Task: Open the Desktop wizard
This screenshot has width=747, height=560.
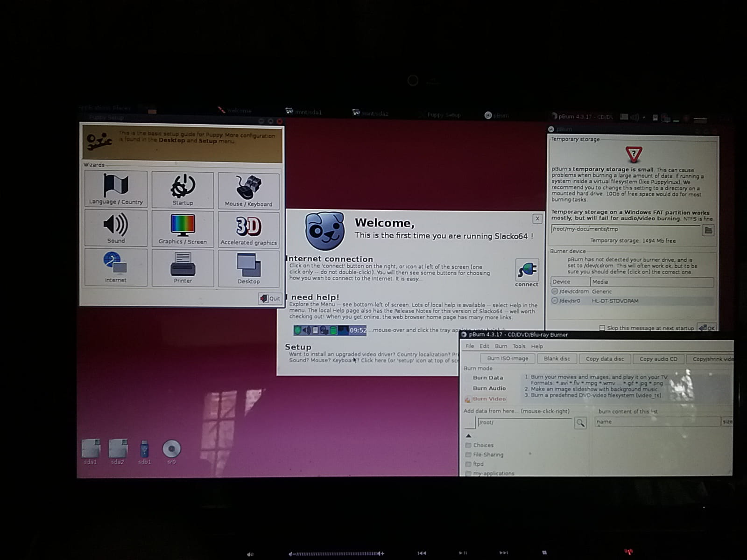Action: tap(248, 269)
